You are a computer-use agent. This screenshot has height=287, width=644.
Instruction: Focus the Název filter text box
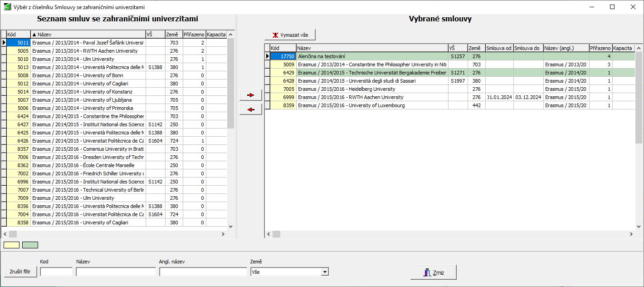coord(116,272)
